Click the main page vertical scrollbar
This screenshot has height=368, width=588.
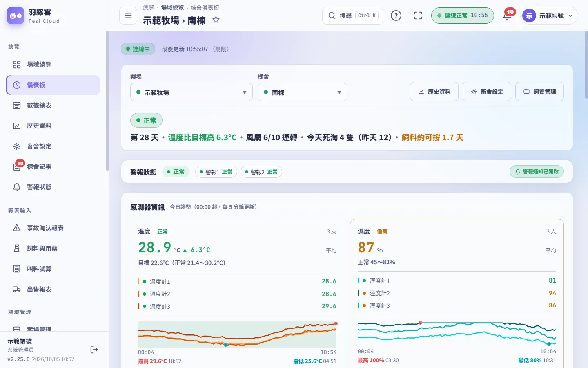pos(586,65)
